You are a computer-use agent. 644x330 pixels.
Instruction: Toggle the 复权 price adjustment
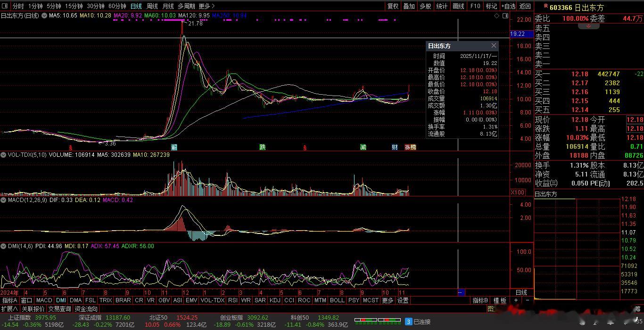click(x=393, y=6)
